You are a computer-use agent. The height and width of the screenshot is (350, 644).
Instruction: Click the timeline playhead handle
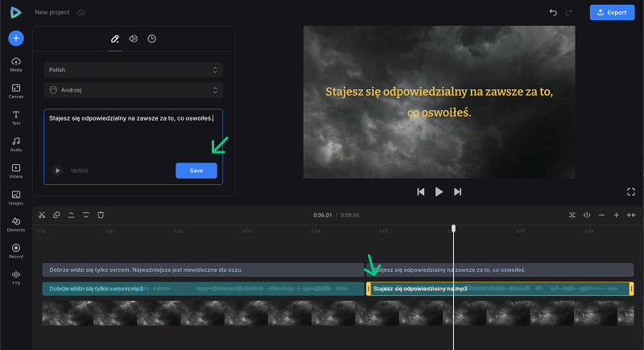click(x=453, y=229)
